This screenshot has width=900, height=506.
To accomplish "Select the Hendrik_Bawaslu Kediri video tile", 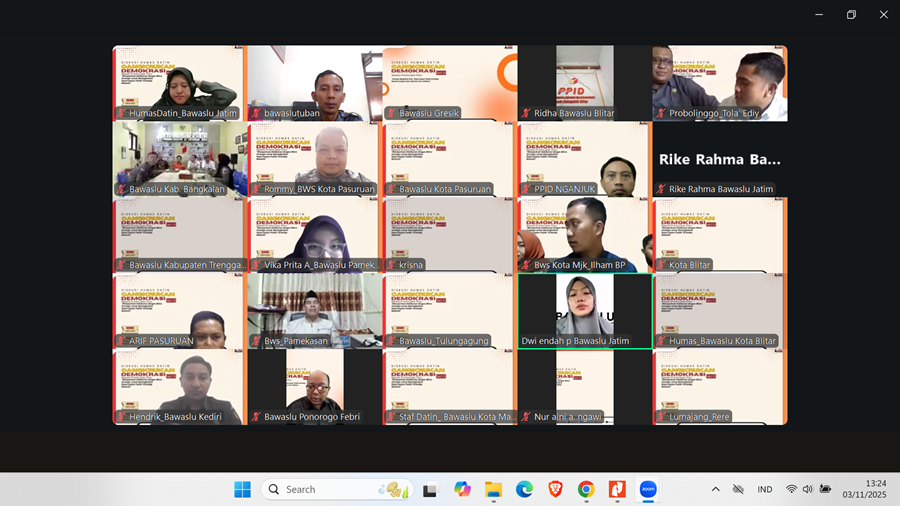I will click(x=180, y=387).
